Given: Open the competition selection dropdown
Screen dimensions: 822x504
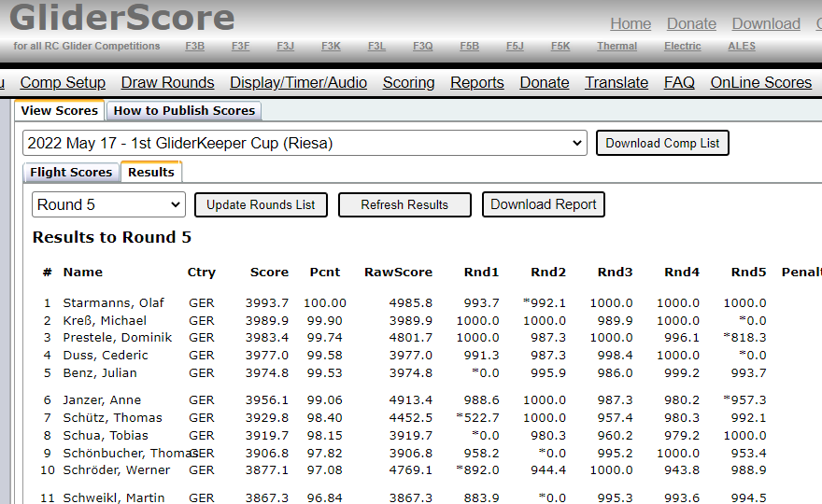Looking at the screenshot, I should click(x=305, y=143).
